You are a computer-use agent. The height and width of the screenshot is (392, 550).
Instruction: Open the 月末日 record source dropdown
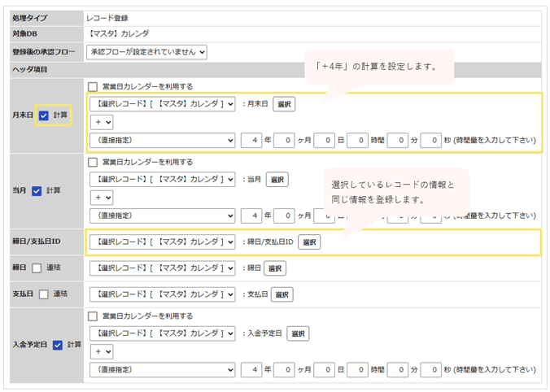163,104
